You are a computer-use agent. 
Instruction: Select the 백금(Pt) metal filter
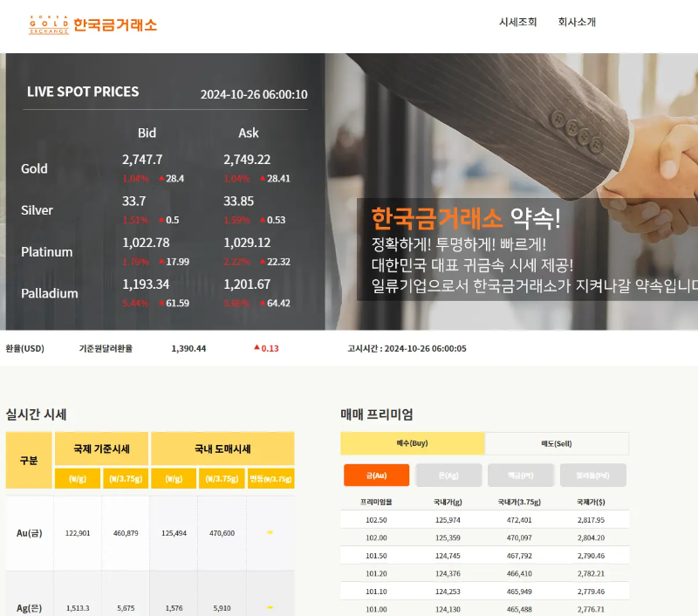[x=521, y=475]
